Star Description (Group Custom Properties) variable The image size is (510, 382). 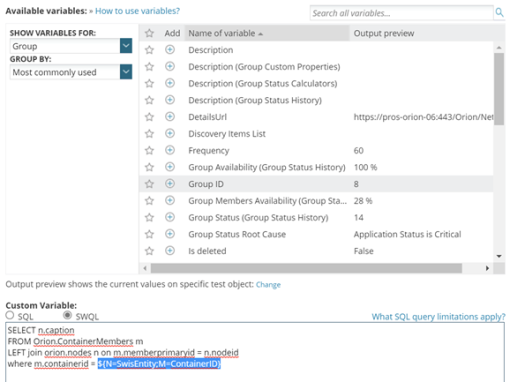point(149,67)
